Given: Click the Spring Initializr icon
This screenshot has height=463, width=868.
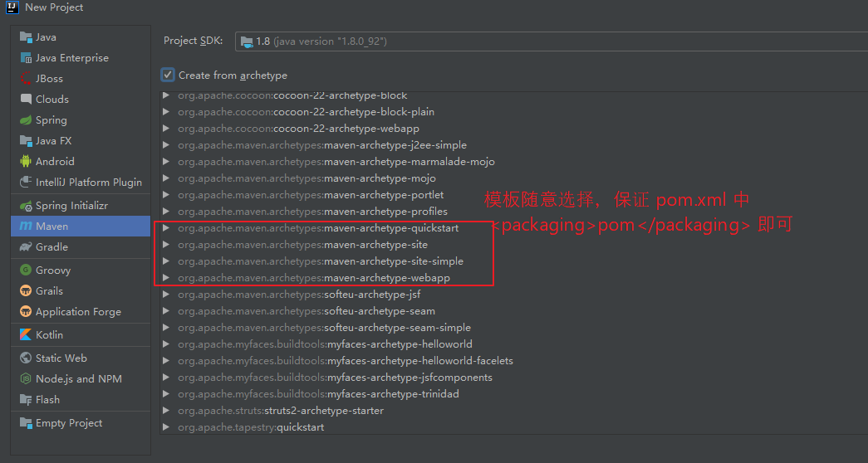Looking at the screenshot, I should pos(26,206).
